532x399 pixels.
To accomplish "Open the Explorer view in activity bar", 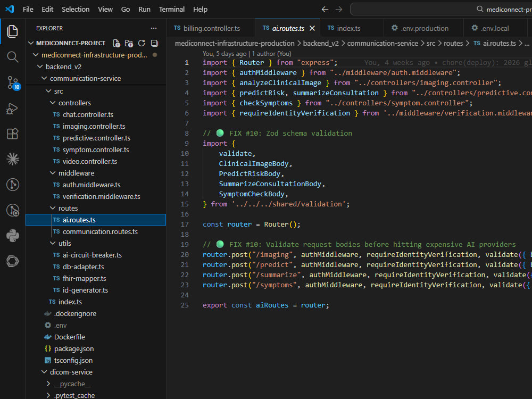I will (x=13, y=31).
